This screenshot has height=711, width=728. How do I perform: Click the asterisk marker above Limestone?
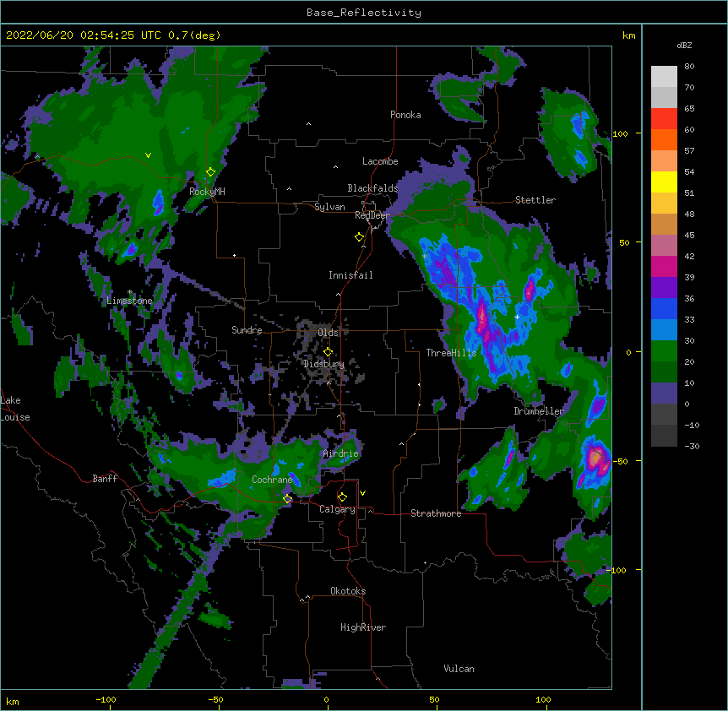[x=130, y=292]
